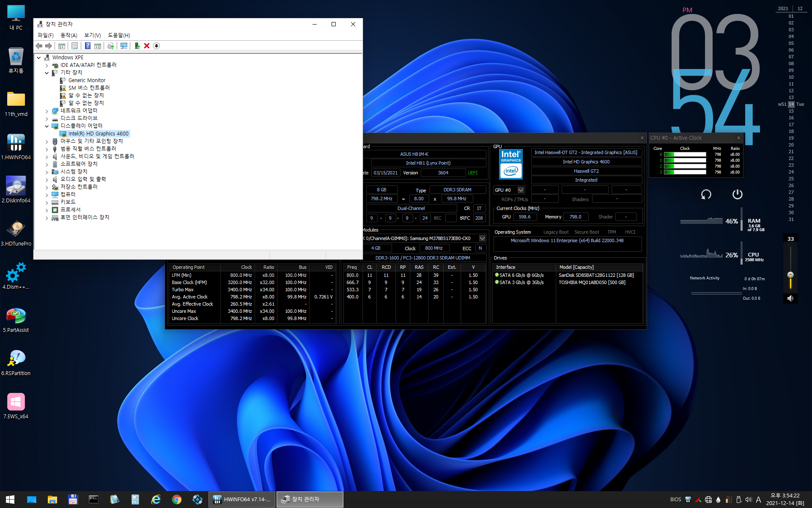Click the Turbo Max operating point row
This screenshot has height=508, width=812.
252,290
